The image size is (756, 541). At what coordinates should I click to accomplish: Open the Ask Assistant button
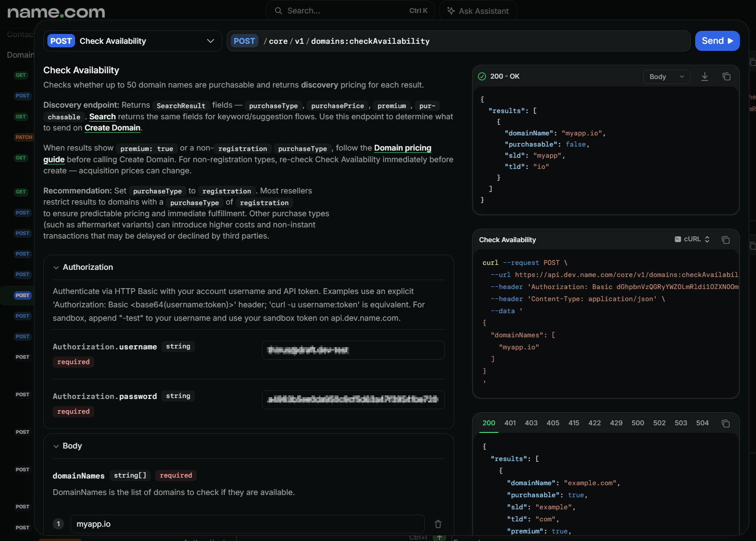[x=478, y=11]
